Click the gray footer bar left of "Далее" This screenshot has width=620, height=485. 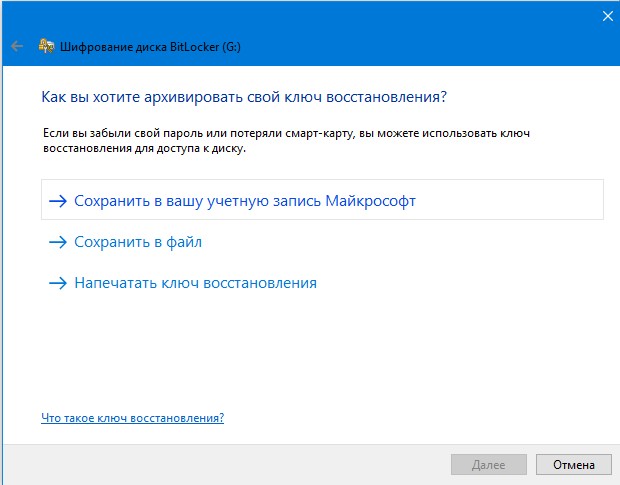tap(220, 464)
